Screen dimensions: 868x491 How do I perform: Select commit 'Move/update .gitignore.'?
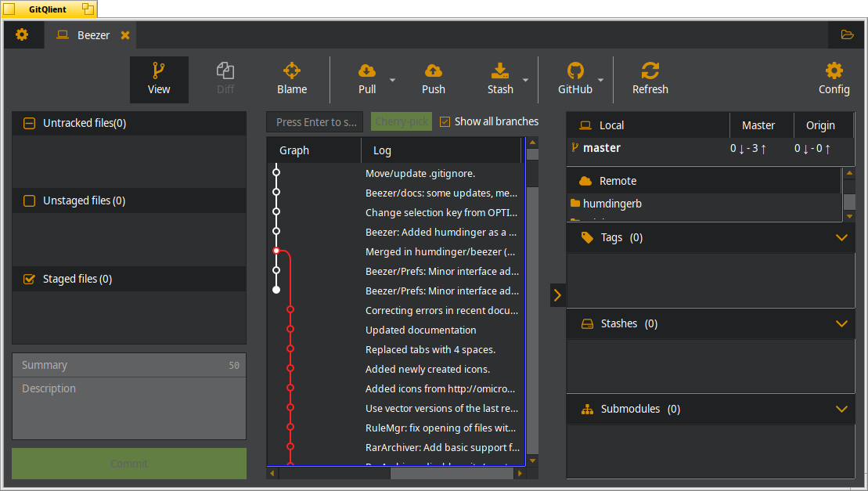[x=420, y=173]
